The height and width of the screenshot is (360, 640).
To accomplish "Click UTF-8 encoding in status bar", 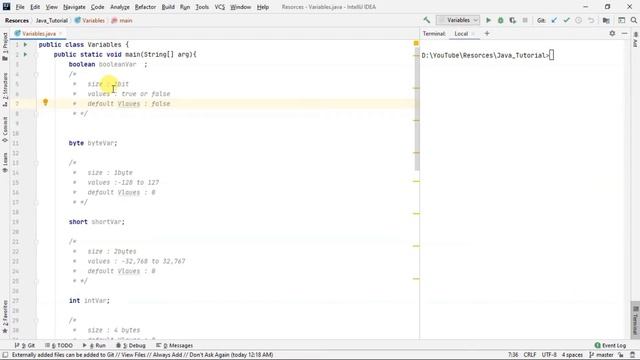I will 549,355.
